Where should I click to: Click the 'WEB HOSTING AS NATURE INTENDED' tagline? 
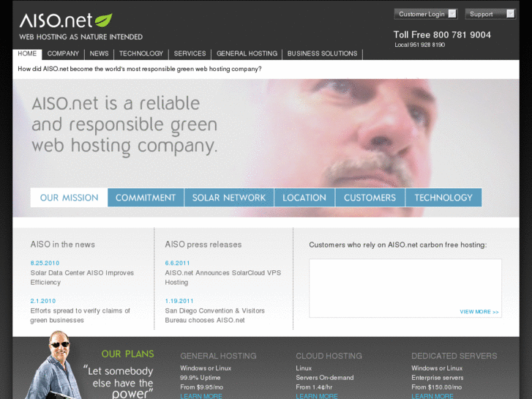point(80,37)
